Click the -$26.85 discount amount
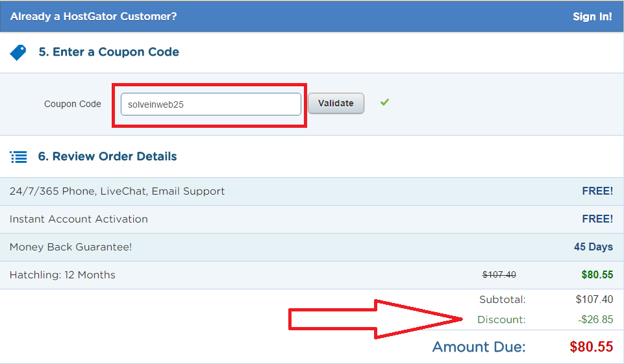Screen dimensions: 624x364 coord(595,320)
